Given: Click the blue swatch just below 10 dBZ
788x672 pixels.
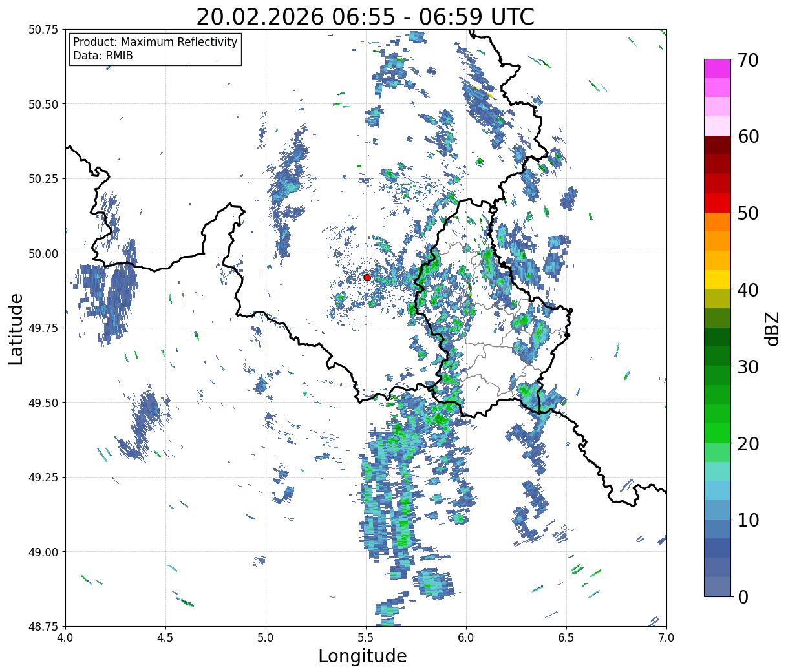Looking at the screenshot, I should pos(718,529).
